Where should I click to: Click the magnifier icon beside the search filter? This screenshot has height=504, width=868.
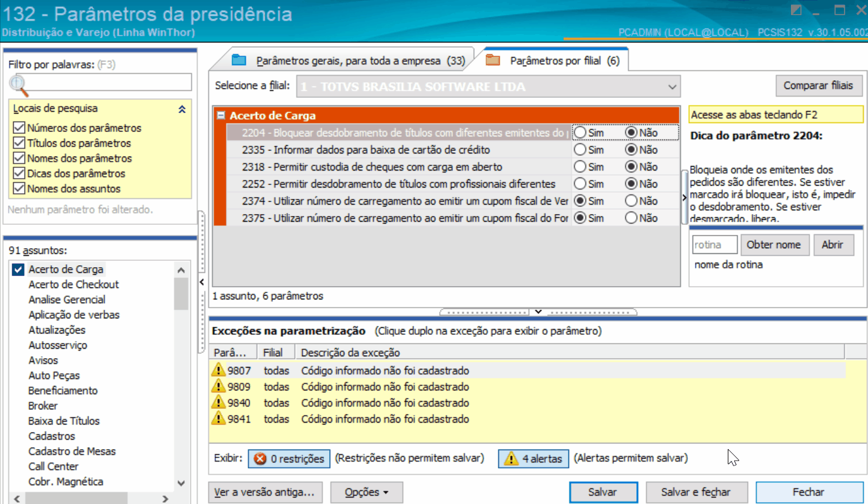tap(19, 84)
